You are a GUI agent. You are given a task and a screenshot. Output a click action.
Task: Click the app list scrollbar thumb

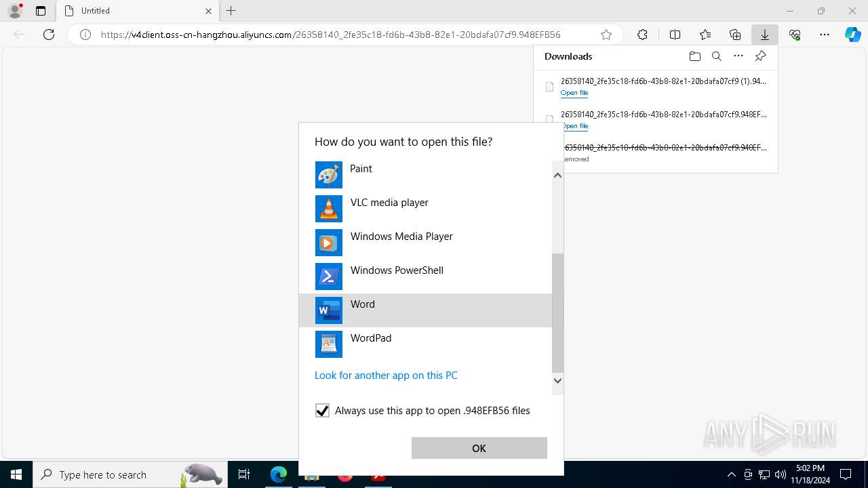tap(557, 313)
